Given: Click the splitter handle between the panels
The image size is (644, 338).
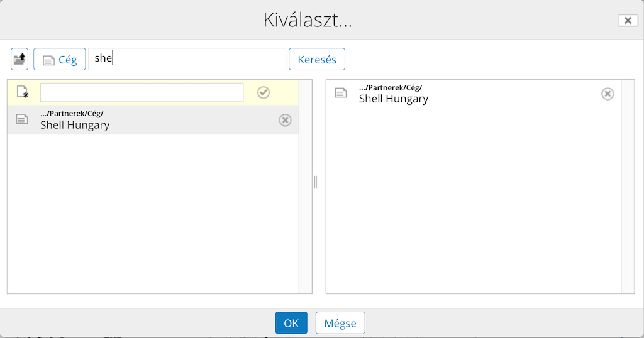Looking at the screenshot, I should tap(316, 182).
